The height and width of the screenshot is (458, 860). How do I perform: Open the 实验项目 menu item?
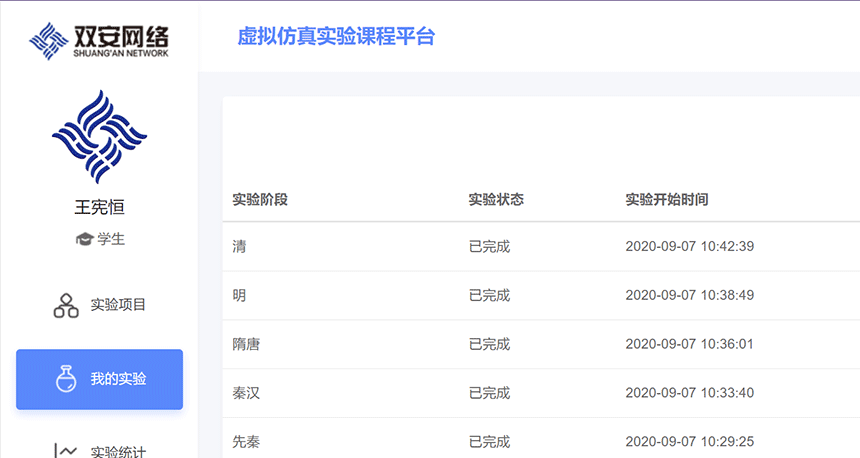(x=99, y=305)
